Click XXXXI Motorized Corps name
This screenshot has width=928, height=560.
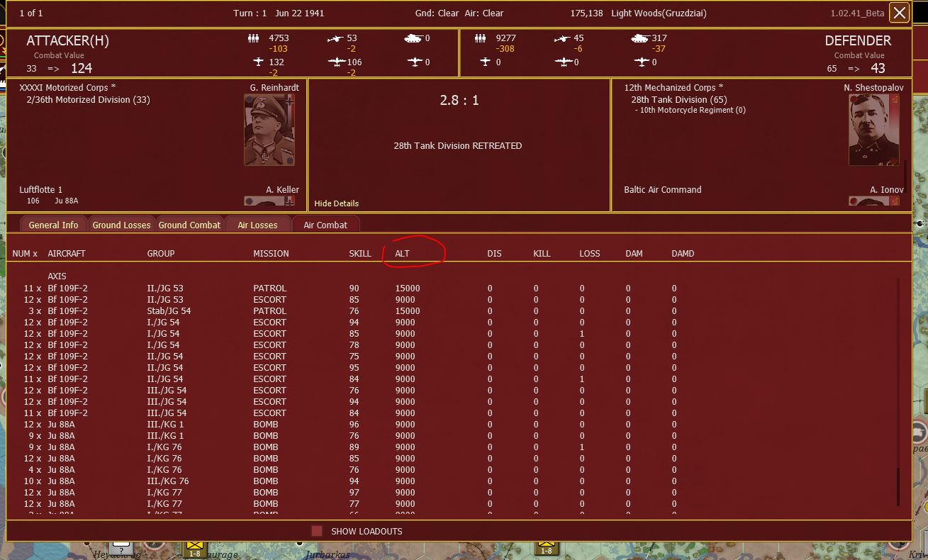67,87
